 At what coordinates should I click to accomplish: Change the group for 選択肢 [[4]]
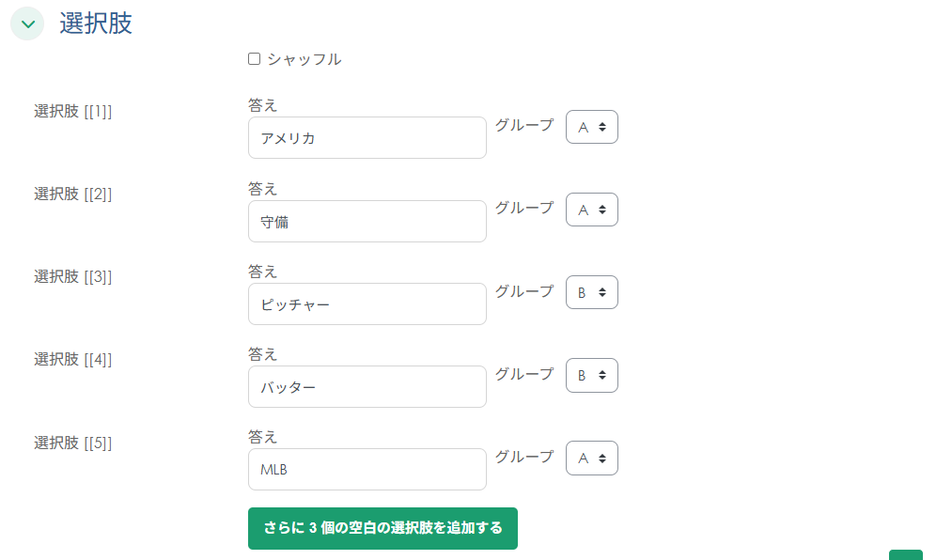591,375
